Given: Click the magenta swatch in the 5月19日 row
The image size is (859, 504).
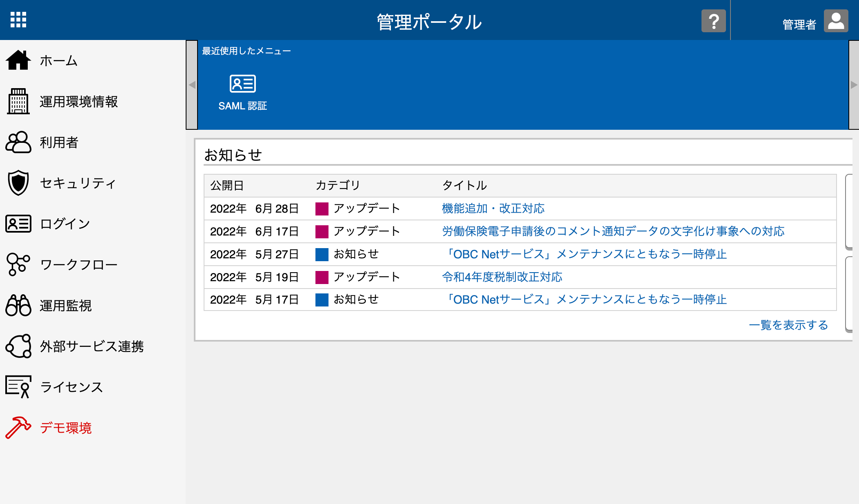Looking at the screenshot, I should [x=322, y=278].
